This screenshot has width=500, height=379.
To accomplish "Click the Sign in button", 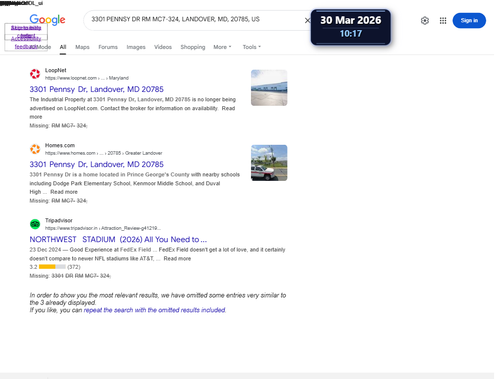I will 469,20.
